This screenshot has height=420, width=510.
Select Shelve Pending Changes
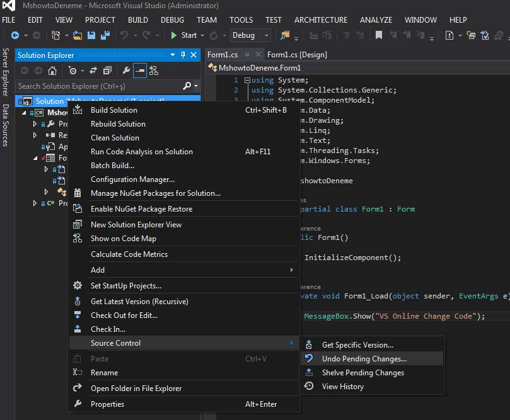[372, 373]
